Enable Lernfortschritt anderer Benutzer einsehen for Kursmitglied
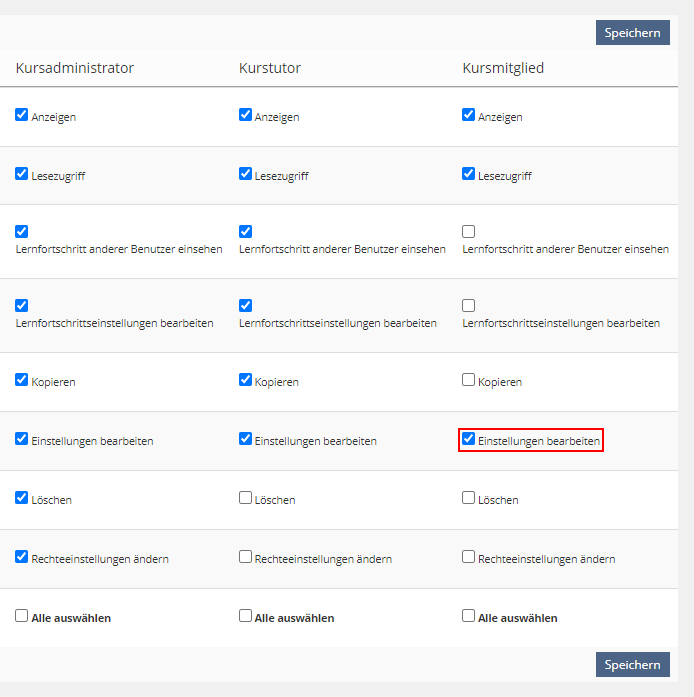Image resolution: width=694 pixels, height=697 pixels. pyautogui.click(x=468, y=232)
